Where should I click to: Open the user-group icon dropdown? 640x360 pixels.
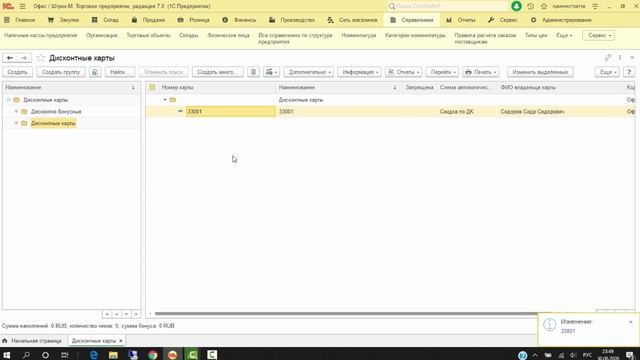click(271, 72)
